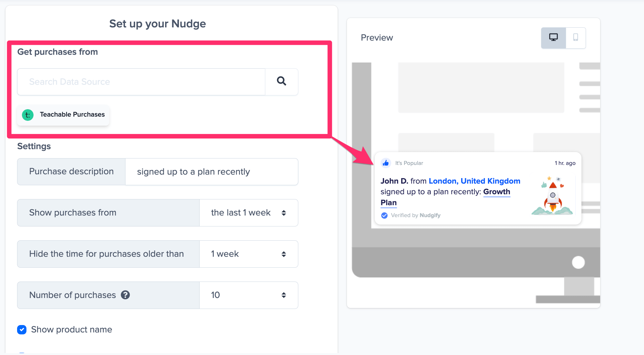Click the search magnifier icon
This screenshot has width=644, height=355.
282,81
